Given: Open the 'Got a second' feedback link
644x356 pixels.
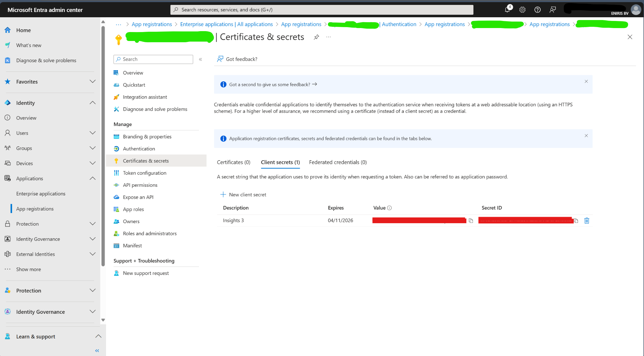Looking at the screenshot, I should (273, 84).
